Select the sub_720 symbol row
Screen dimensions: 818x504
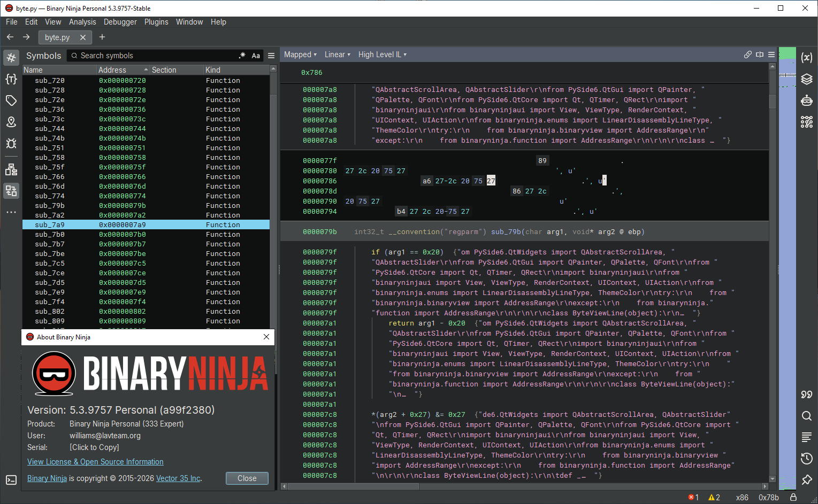tap(146, 81)
